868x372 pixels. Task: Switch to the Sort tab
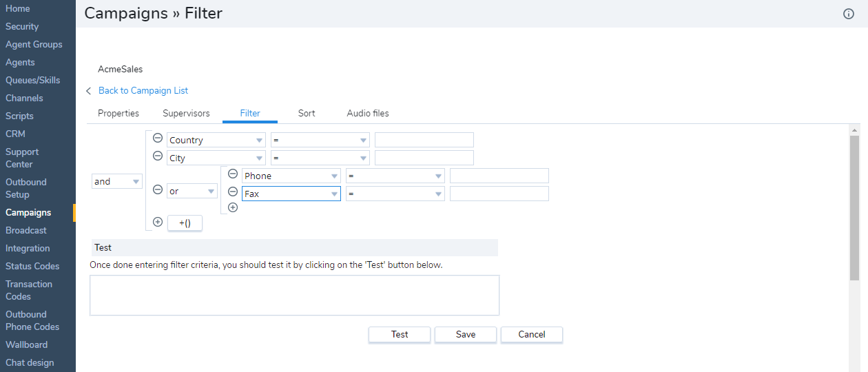pyautogui.click(x=307, y=113)
